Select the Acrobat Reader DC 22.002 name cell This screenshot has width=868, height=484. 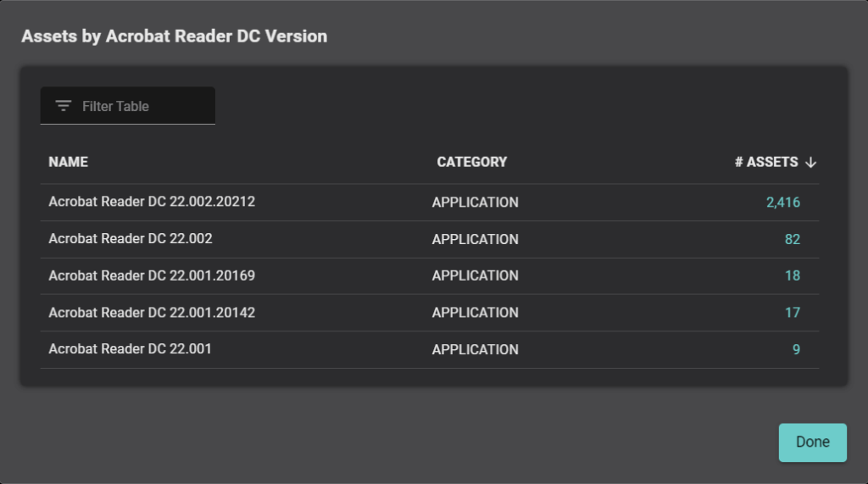point(130,239)
